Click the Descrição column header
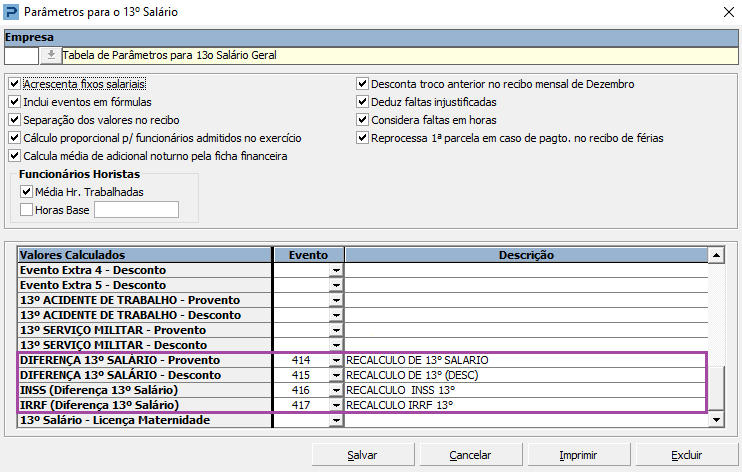The width and height of the screenshot is (742, 472). [x=526, y=255]
